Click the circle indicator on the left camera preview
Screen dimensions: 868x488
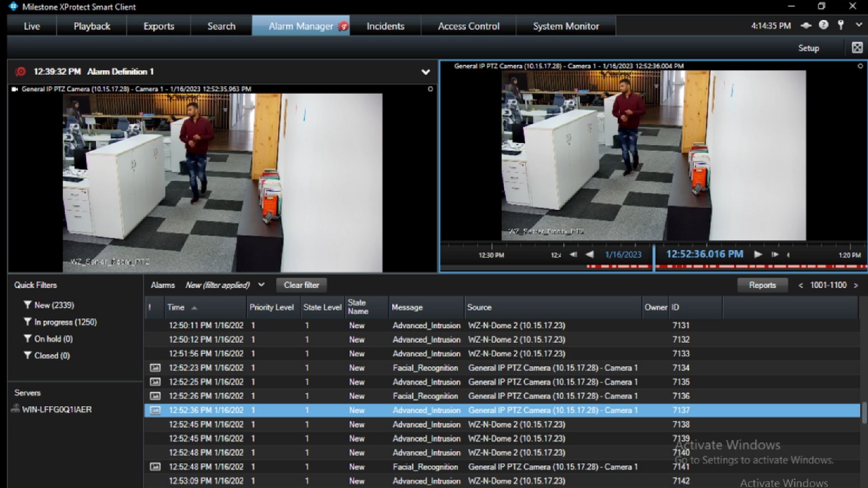tap(430, 89)
